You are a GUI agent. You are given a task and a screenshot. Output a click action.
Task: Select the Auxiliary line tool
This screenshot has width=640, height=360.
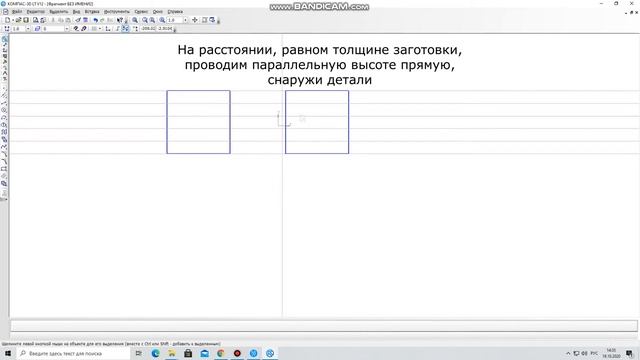tap(4, 95)
